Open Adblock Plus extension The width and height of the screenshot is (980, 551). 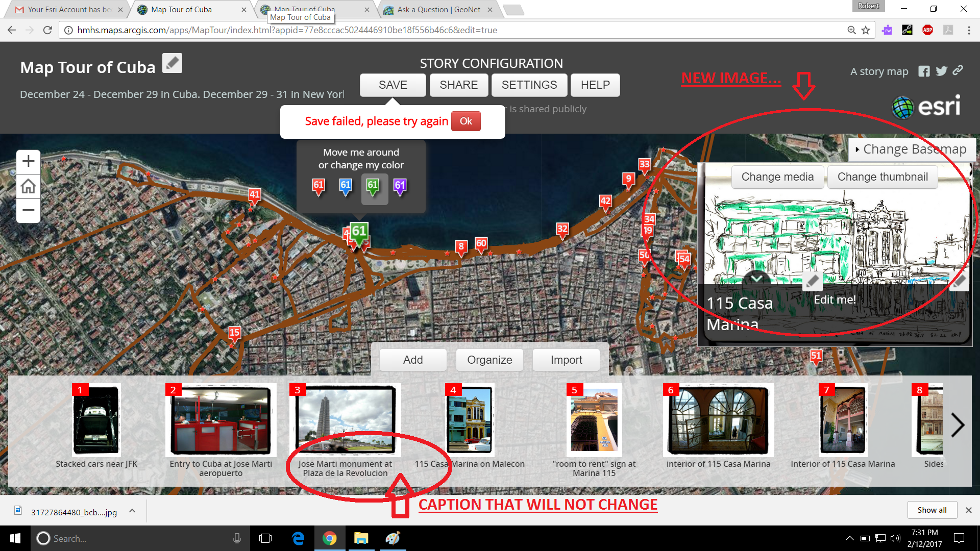click(927, 30)
